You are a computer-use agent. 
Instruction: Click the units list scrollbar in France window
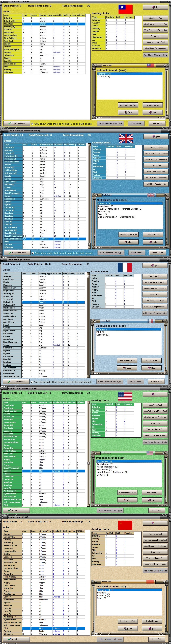(88, 325)
